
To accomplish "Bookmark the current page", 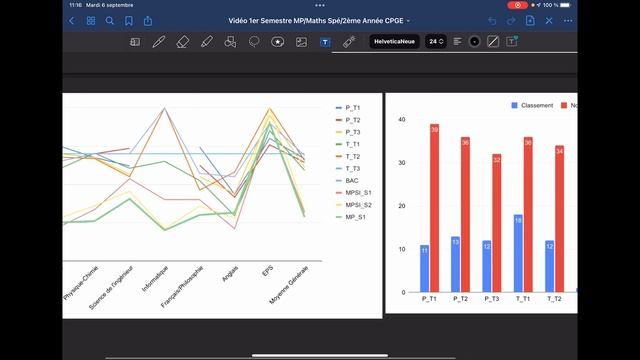I will click(x=129, y=21).
